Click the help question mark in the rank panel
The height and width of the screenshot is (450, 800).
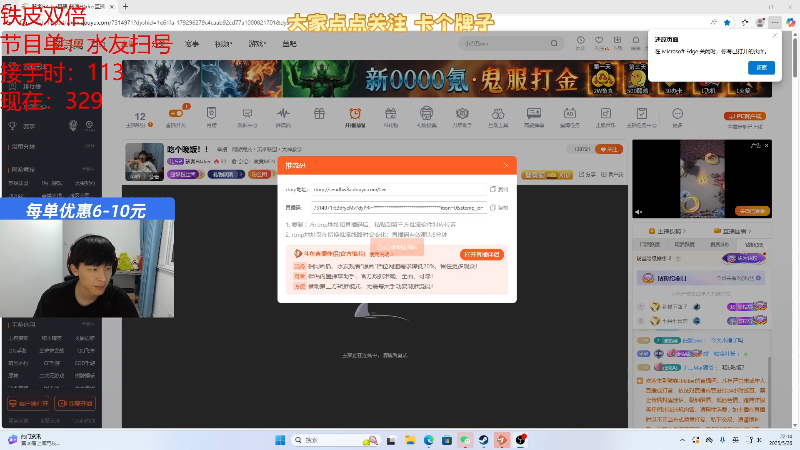pyautogui.click(x=678, y=259)
